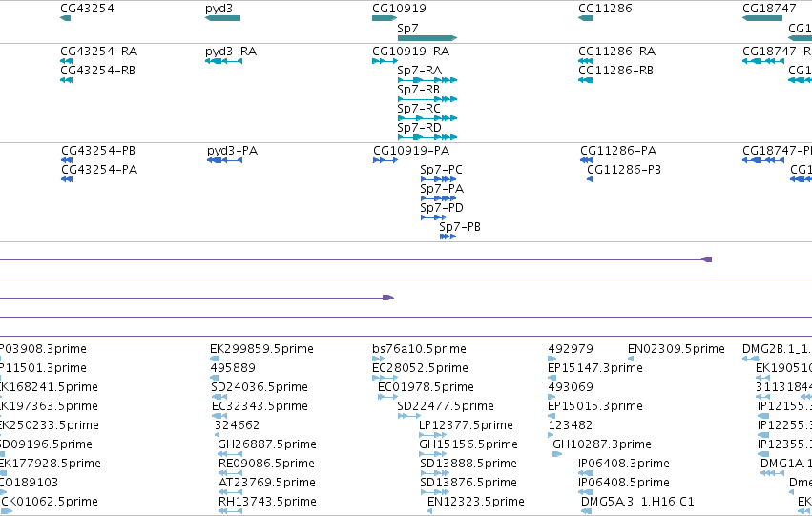Select the CG18747 gene bar
Viewport: 812px width, 516px height.
[762, 19]
